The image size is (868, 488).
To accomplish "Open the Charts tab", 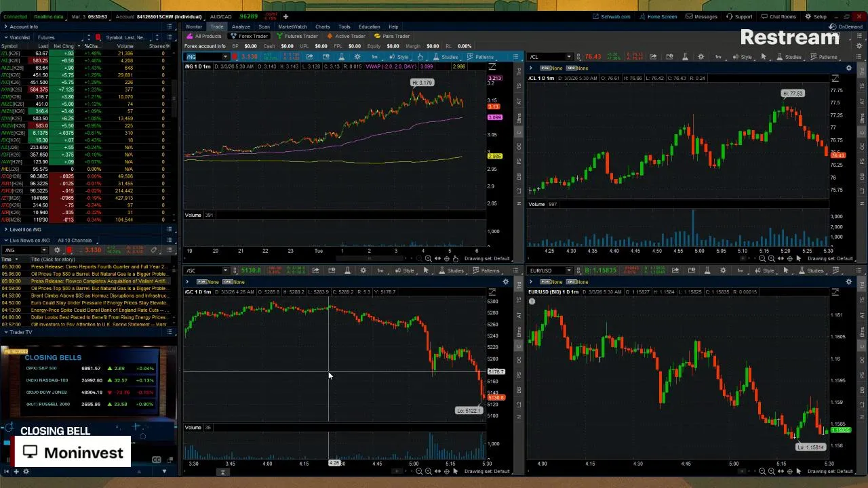I will click(x=323, y=26).
